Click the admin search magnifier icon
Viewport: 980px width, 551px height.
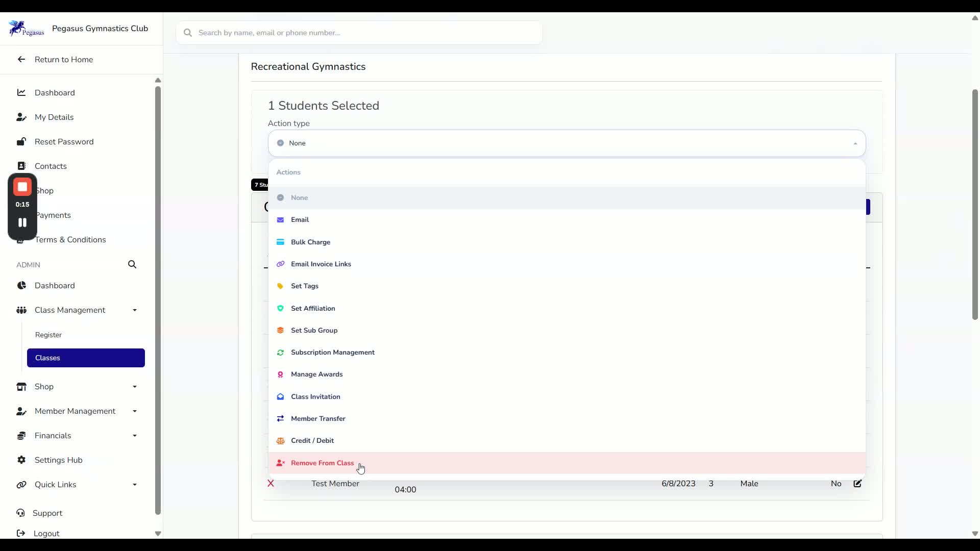132,264
